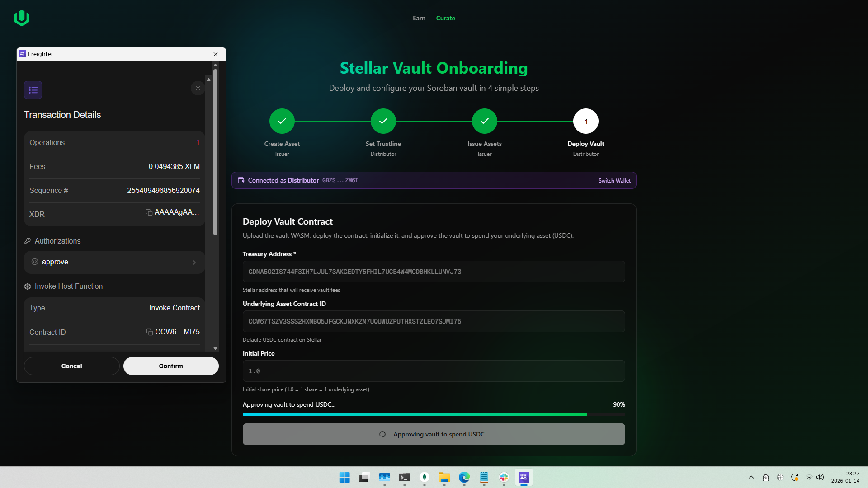Click the Transaction Details list icon
This screenshot has height=488, width=868.
tap(33, 90)
